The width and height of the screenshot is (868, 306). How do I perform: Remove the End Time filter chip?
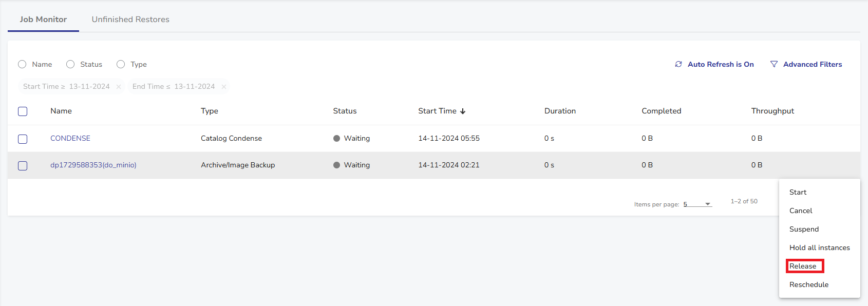(224, 87)
